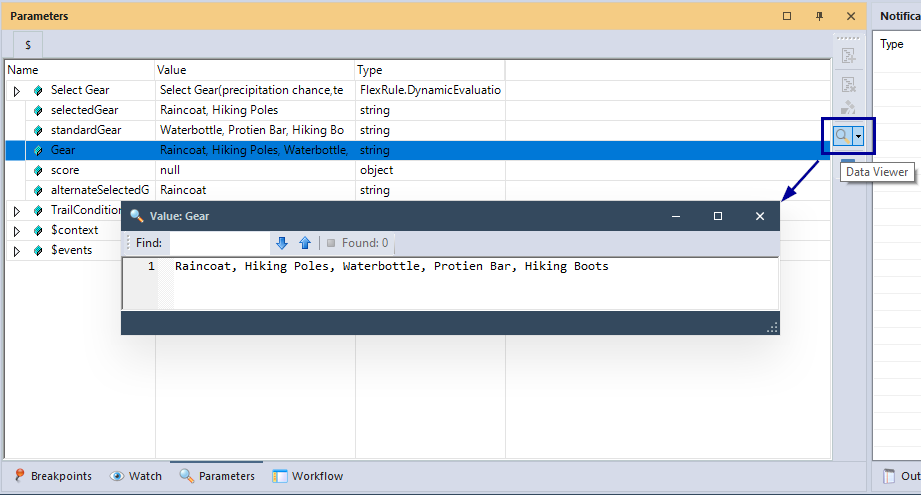
Task: Switch to the Workflow tab
Action: [x=308, y=476]
